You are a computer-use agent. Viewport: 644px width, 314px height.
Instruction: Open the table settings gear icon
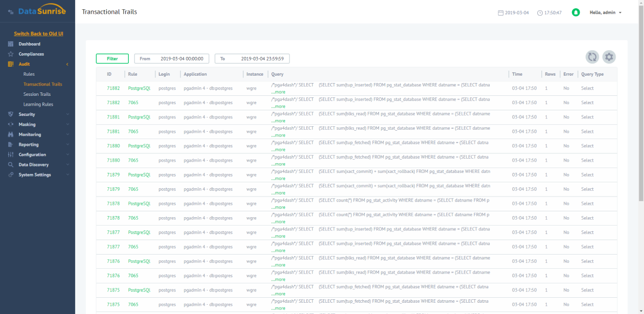pos(609,57)
